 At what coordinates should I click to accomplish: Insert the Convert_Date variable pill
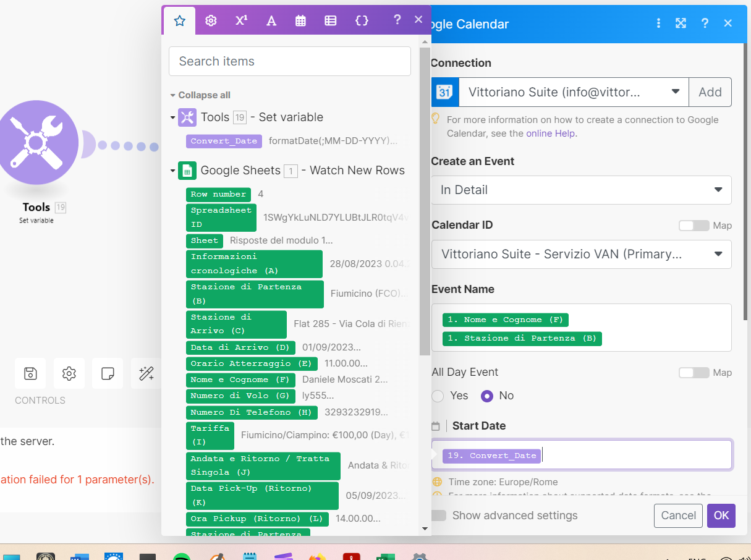click(224, 141)
